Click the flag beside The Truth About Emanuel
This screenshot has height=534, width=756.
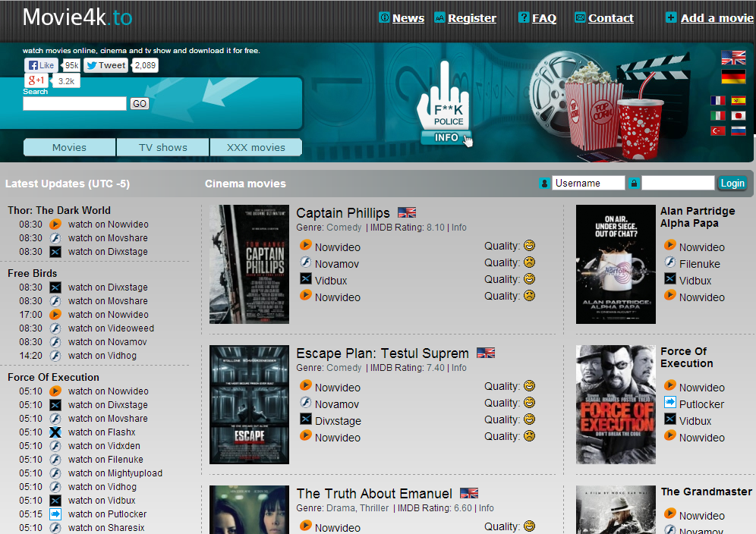469,493
